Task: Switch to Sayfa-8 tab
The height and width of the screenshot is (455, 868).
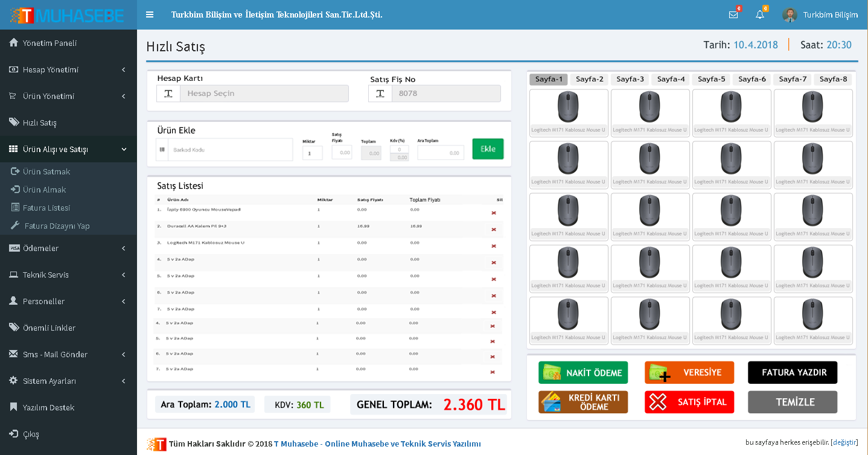Action: pyautogui.click(x=833, y=79)
